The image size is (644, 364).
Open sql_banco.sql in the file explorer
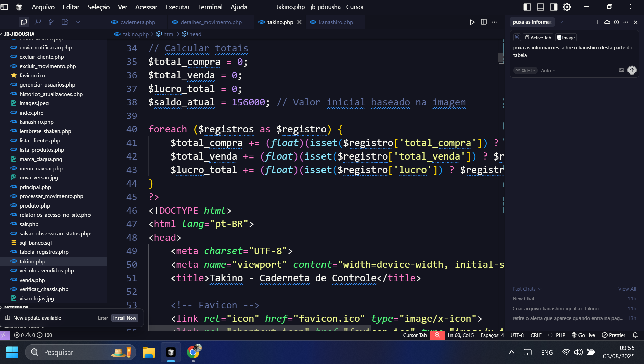pyautogui.click(x=35, y=243)
